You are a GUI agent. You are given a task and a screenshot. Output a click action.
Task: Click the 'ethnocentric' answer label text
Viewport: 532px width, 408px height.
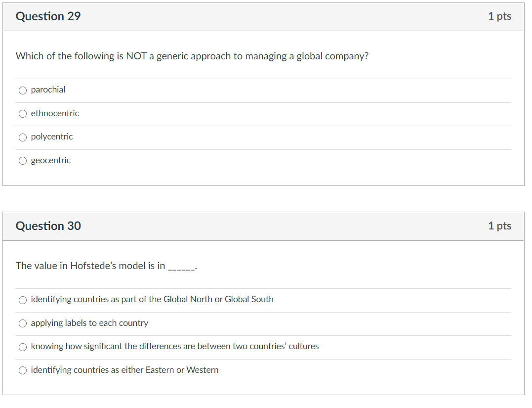(55, 113)
